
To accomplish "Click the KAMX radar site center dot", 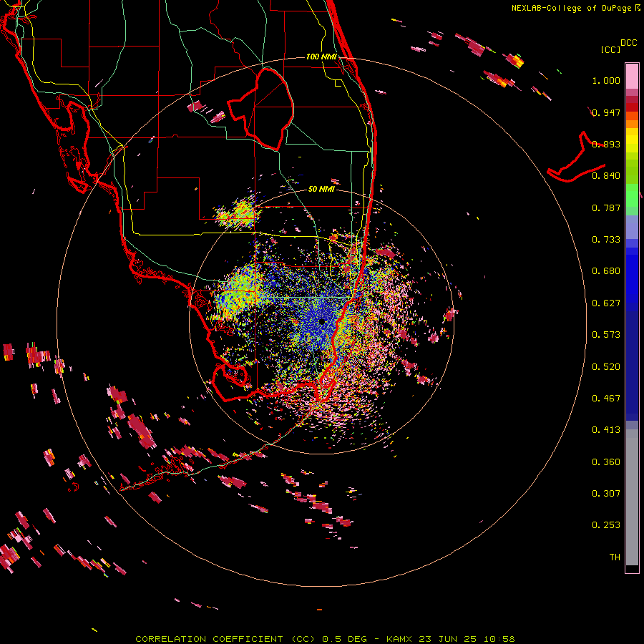I will 323,321.
